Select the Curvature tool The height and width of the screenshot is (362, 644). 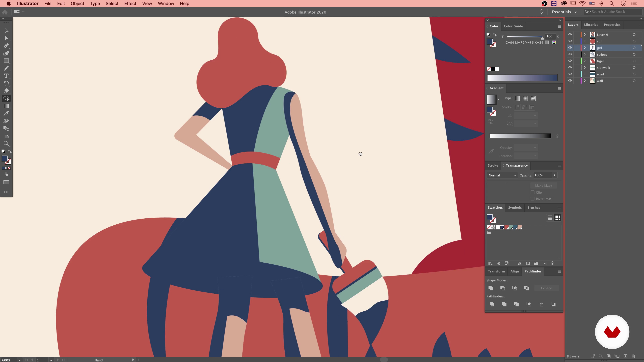pyautogui.click(x=6, y=53)
